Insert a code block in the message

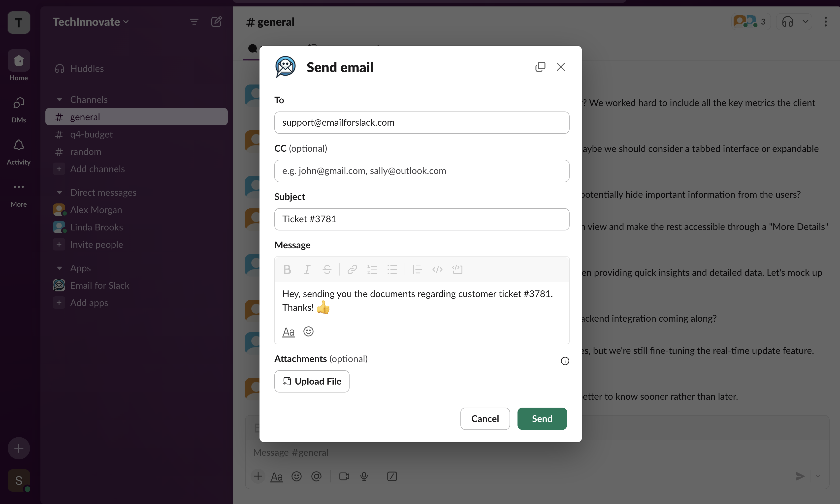(x=457, y=270)
